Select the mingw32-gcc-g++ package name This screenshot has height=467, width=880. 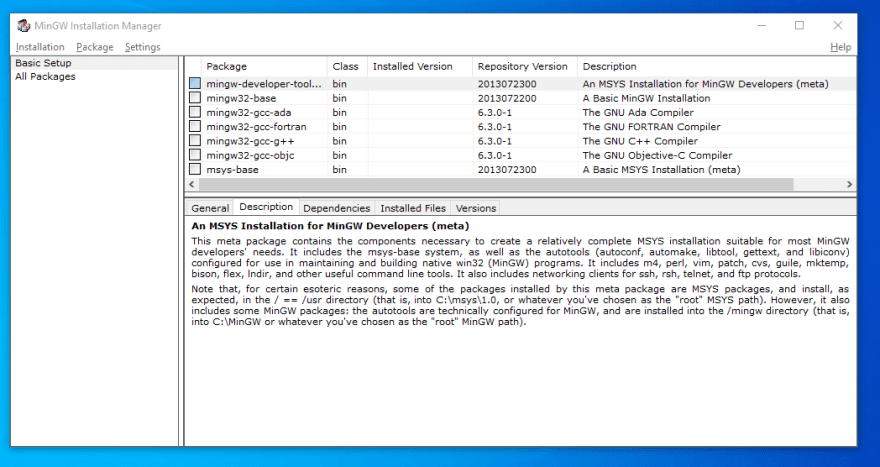coord(250,141)
